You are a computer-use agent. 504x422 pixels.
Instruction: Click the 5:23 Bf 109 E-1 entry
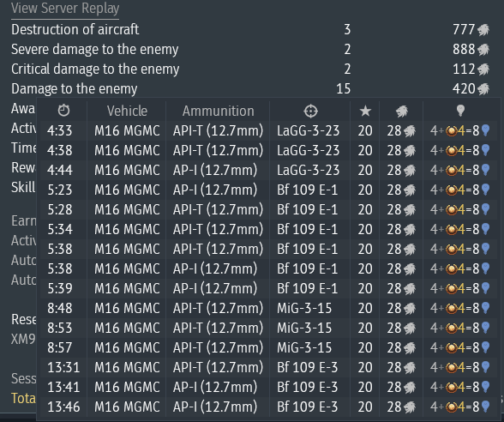tap(269, 190)
